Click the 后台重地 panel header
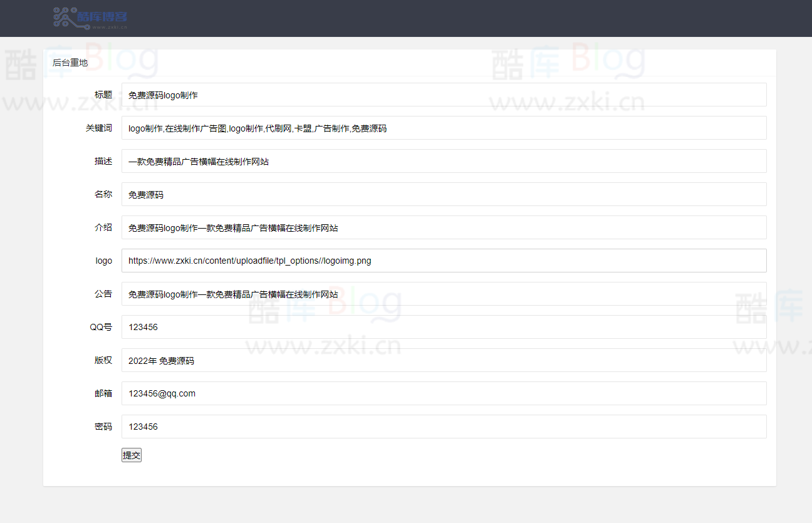Image resolution: width=812 pixels, height=523 pixels. click(70, 63)
